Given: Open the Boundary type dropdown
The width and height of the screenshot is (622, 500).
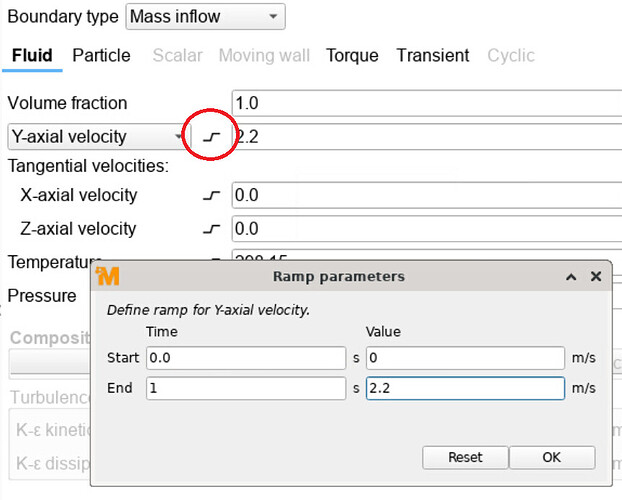Looking at the screenshot, I should (x=205, y=17).
